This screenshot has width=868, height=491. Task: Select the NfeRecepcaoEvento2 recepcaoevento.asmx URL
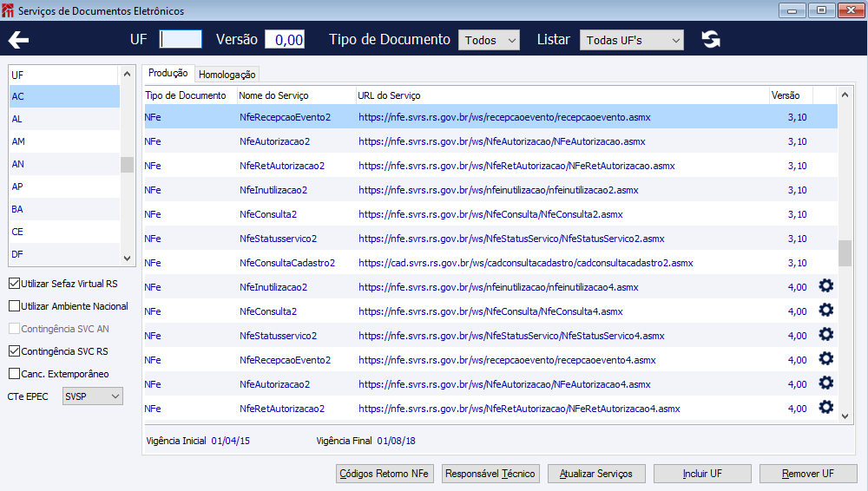tap(504, 117)
